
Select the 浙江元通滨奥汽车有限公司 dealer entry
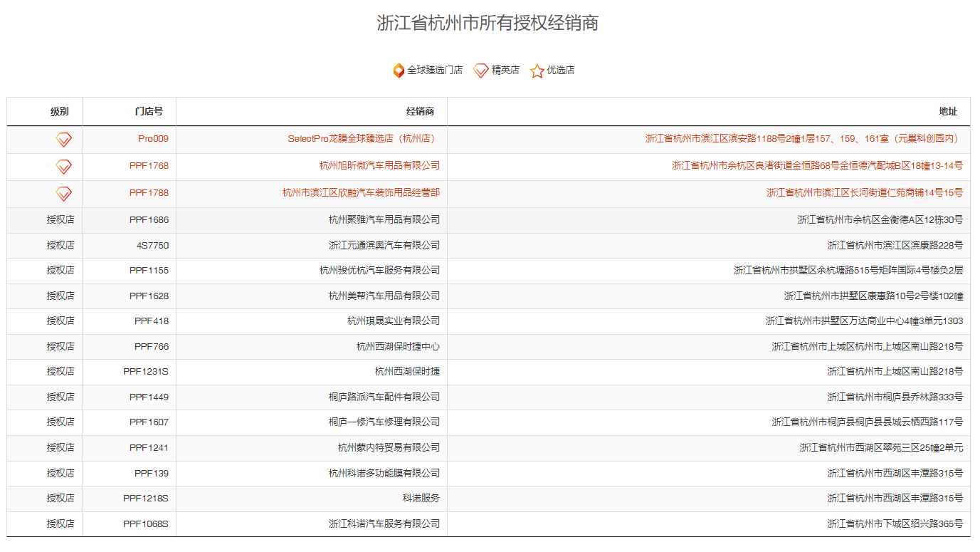[x=384, y=246]
